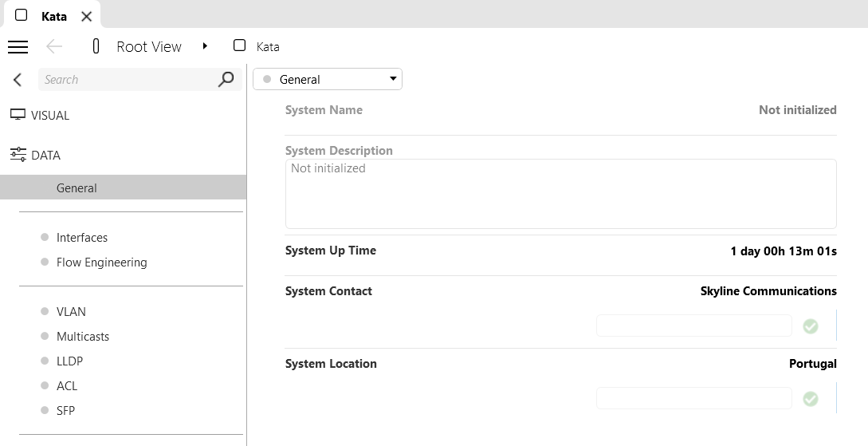Click the Kata tab square icon
The width and height of the screenshot is (868, 446).
pyautogui.click(x=21, y=15)
